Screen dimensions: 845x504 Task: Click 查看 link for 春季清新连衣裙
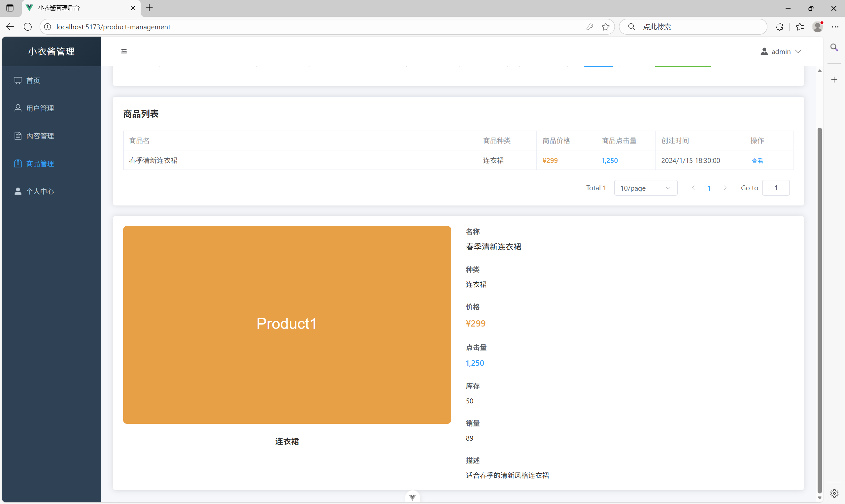(x=757, y=161)
